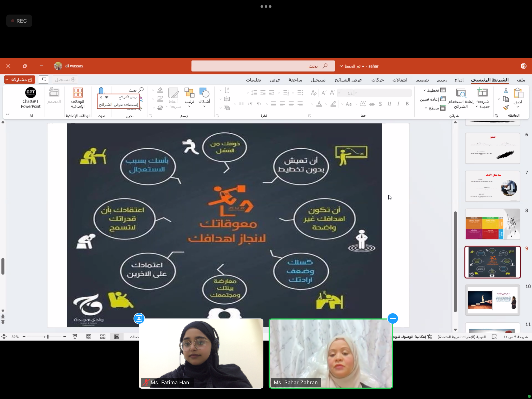Open the Add-ins (الوظائف الإضافية) icon
Viewport: 532px width, 399px height.
click(x=78, y=93)
